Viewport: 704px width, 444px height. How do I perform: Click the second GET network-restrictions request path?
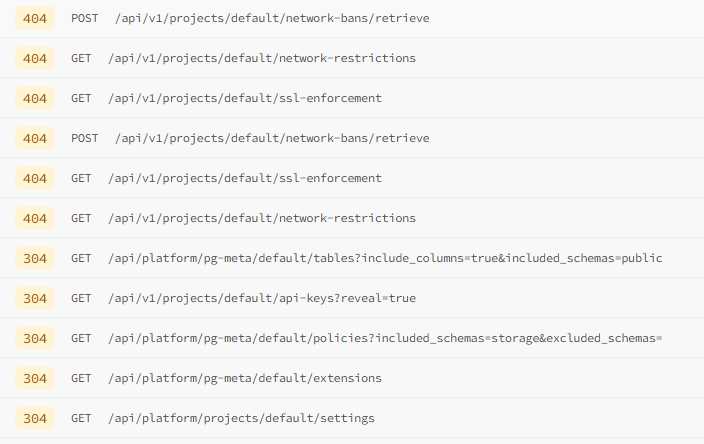[261, 218]
